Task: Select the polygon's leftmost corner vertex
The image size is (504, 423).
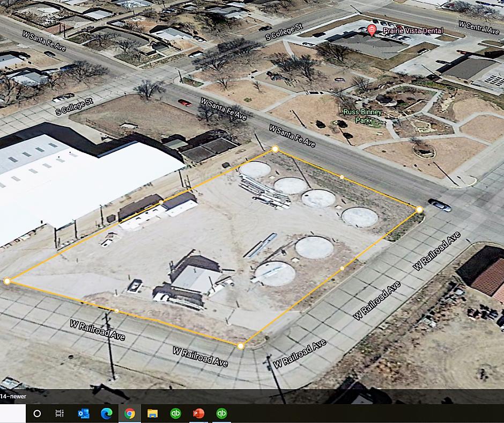Action: pyautogui.click(x=7, y=281)
